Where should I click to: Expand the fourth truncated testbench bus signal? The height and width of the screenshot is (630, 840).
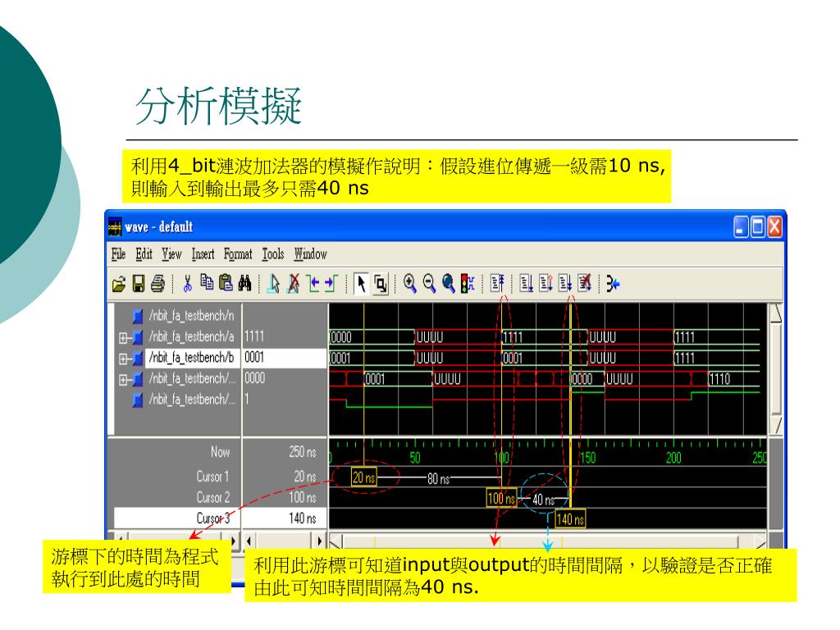[123, 380]
